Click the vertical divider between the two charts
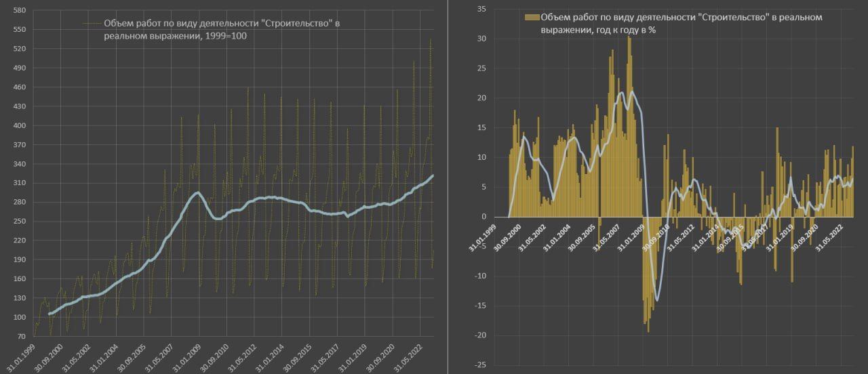 [x=448, y=187]
